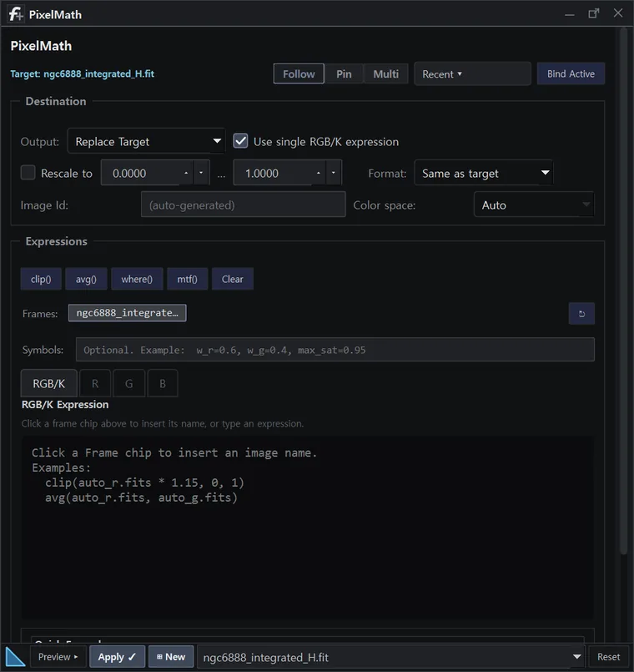Minimize the PixelMath window
The width and height of the screenshot is (634, 672).
point(569,14)
